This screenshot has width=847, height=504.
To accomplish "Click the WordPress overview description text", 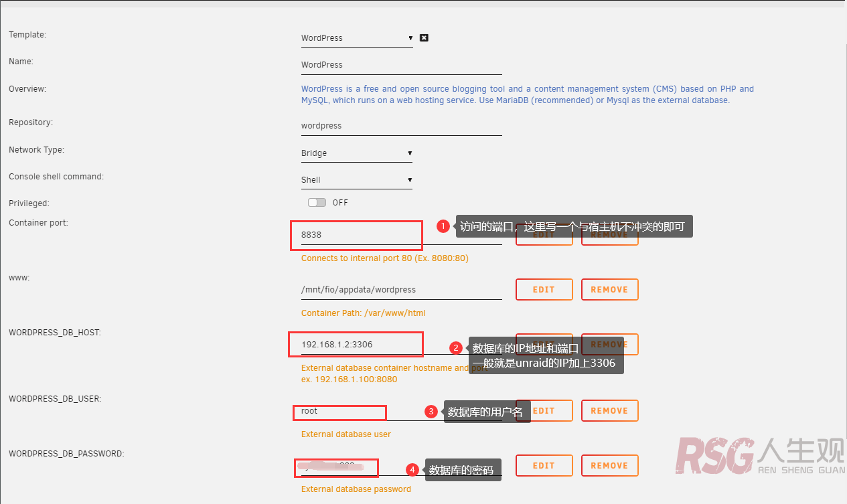I will click(x=528, y=94).
